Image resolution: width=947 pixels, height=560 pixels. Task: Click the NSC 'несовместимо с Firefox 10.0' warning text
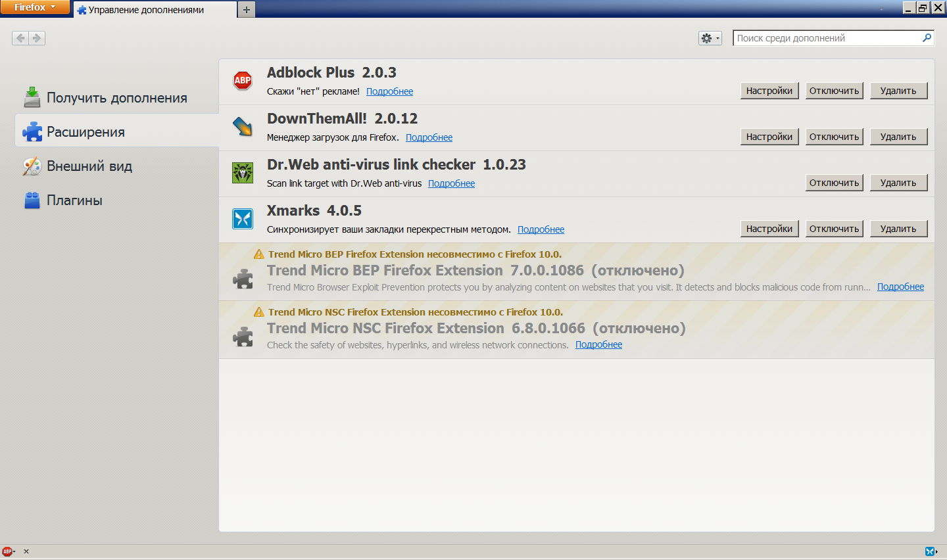(x=416, y=312)
